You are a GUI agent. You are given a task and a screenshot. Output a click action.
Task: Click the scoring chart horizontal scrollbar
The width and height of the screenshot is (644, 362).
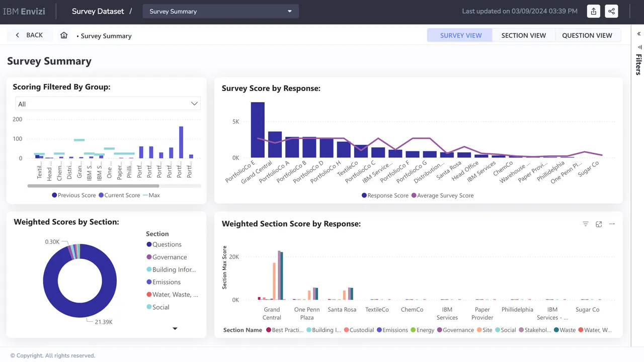pyautogui.click(x=93, y=186)
